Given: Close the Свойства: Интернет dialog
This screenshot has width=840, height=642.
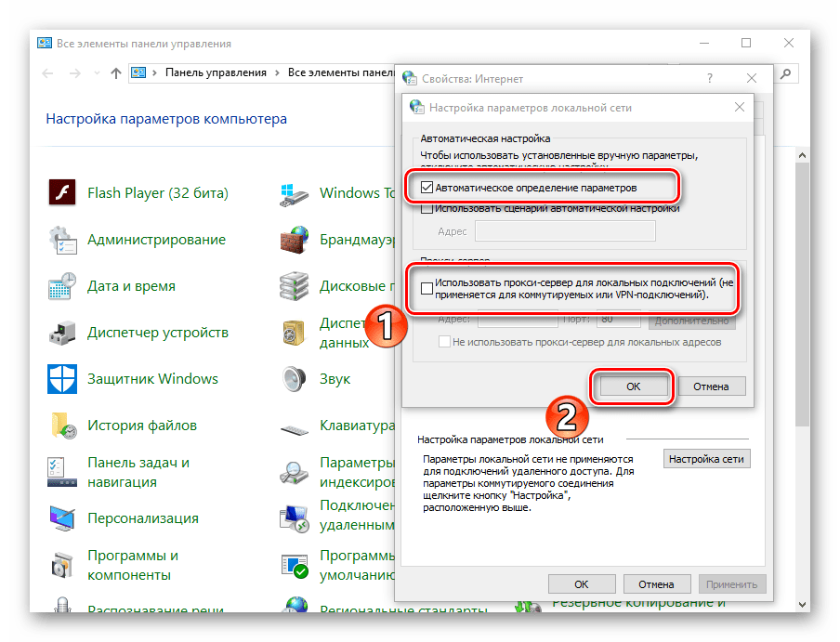Looking at the screenshot, I should [x=752, y=79].
